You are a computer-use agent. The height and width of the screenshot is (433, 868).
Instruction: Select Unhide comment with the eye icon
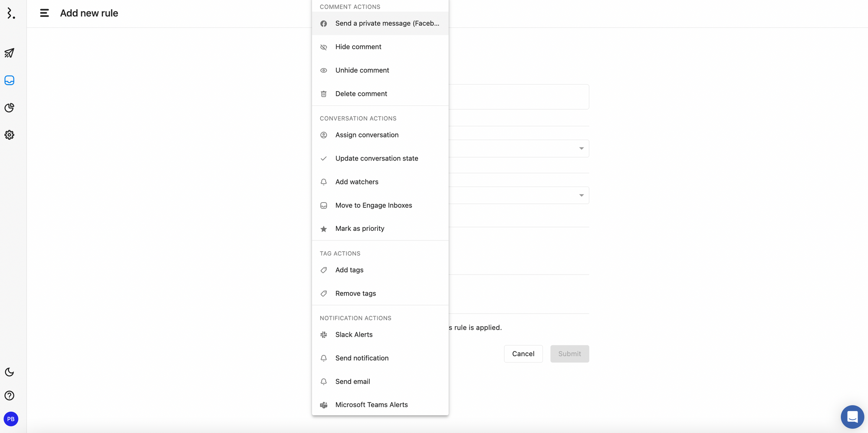(x=362, y=70)
